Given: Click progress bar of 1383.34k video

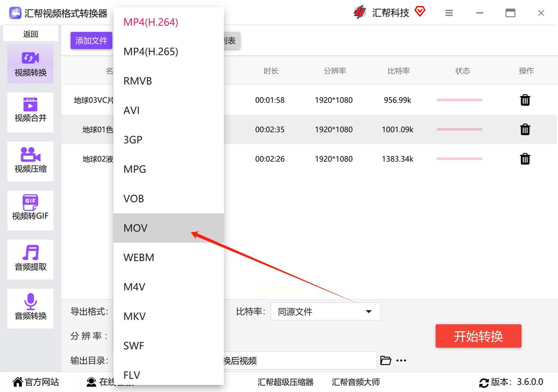Looking at the screenshot, I should click(459, 159).
